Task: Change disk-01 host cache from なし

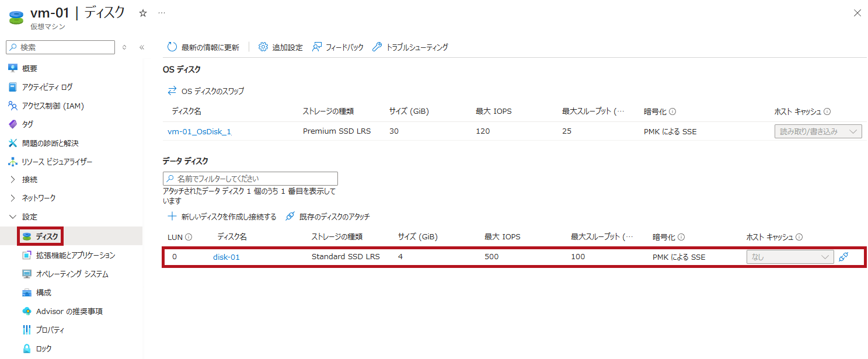Action: coord(789,257)
